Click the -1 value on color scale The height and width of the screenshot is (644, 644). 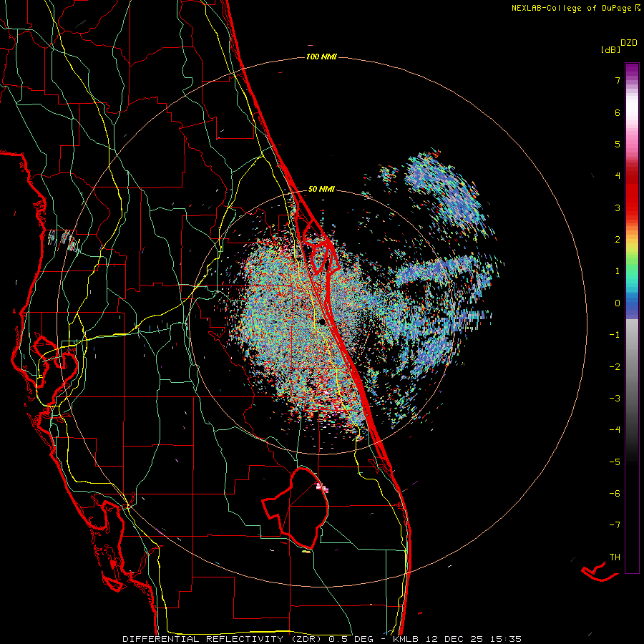tap(615, 335)
